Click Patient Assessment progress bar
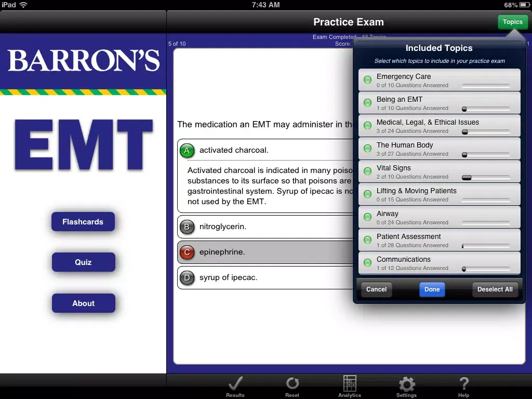The image size is (532, 399). [486, 246]
